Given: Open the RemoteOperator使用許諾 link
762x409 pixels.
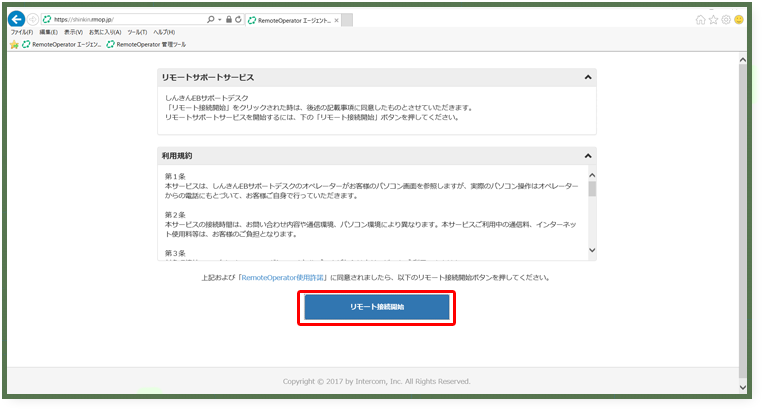Looking at the screenshot, I should (282, 276).
